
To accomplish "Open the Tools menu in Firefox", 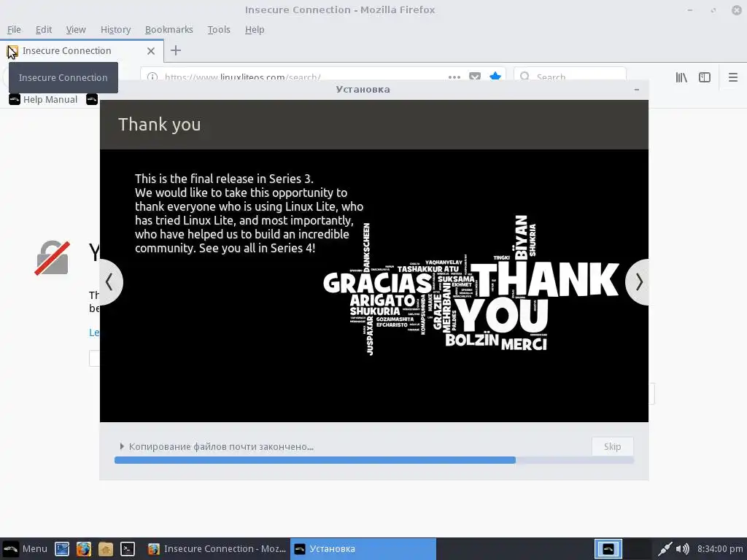I will tap(219, 29).
